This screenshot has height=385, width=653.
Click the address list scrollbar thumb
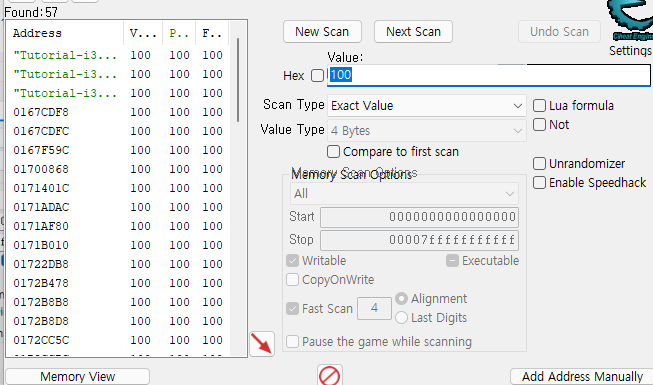[238, 80]
